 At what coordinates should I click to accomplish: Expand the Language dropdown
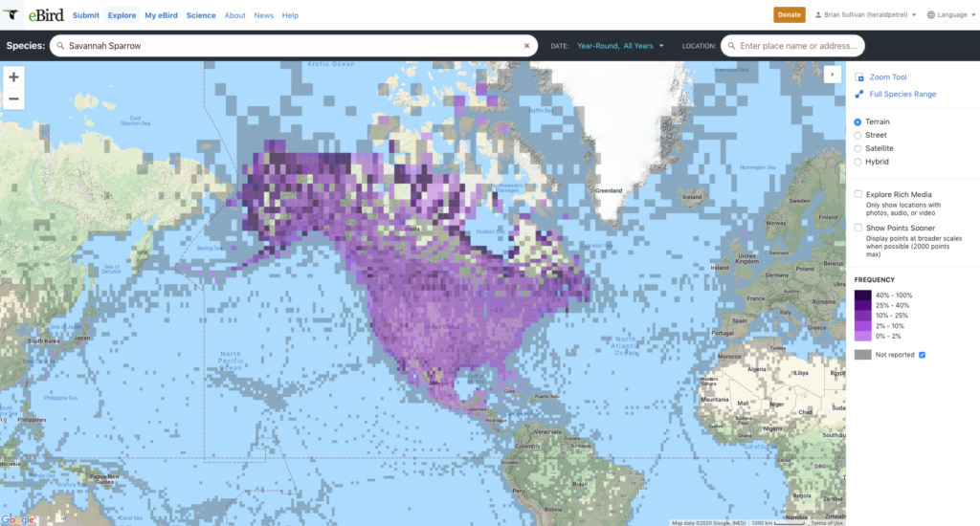951,15
